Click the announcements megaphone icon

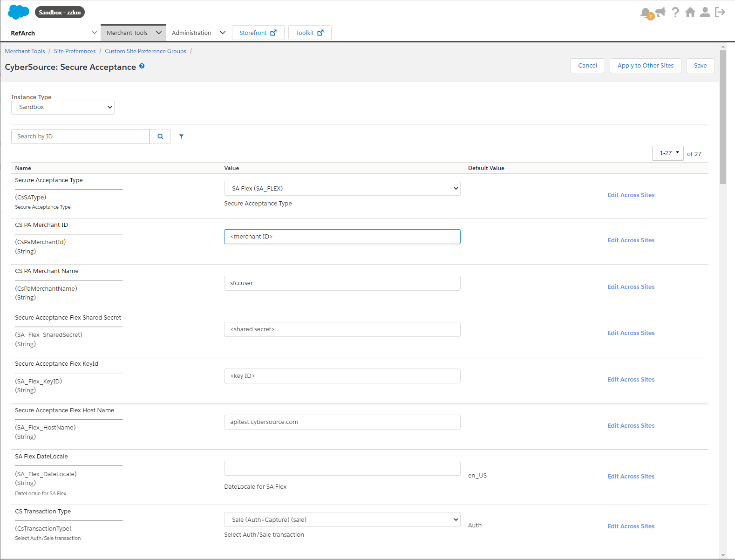(660, 12)
